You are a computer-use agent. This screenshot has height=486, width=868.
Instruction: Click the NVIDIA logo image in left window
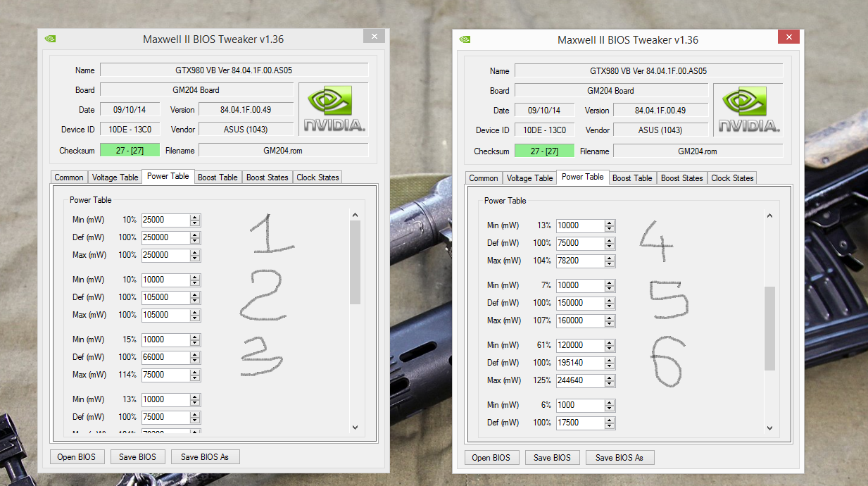coord(334,110)
